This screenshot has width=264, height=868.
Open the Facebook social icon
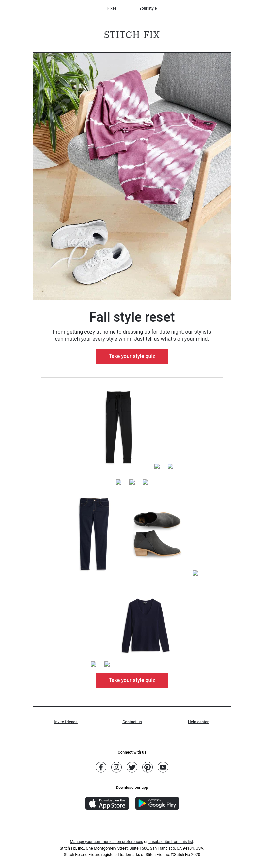[101, 767]
